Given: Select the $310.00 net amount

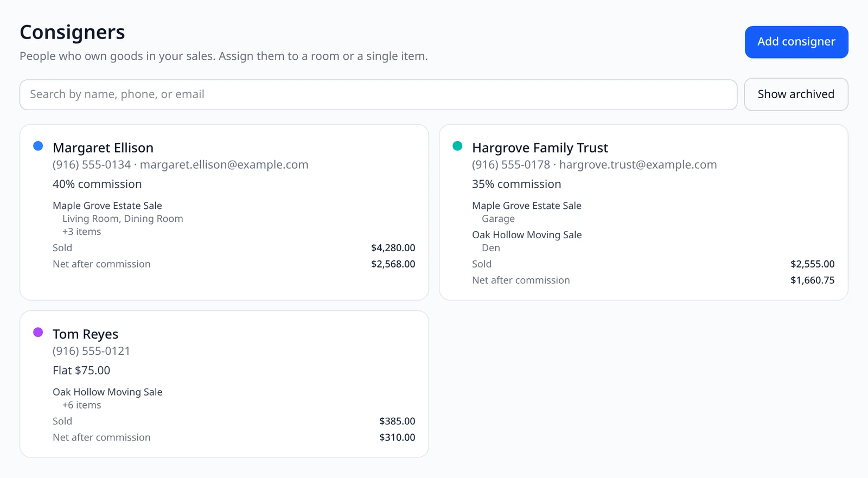Looking at the screenshot, I should coord(397,437).
